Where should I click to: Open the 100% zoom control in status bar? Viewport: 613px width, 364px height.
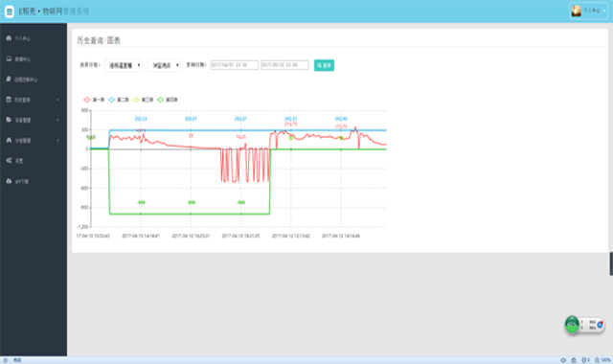point(602,360)
